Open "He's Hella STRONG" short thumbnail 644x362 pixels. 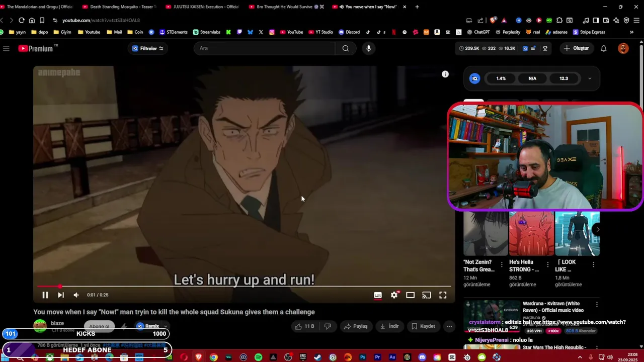coord(531,233)
